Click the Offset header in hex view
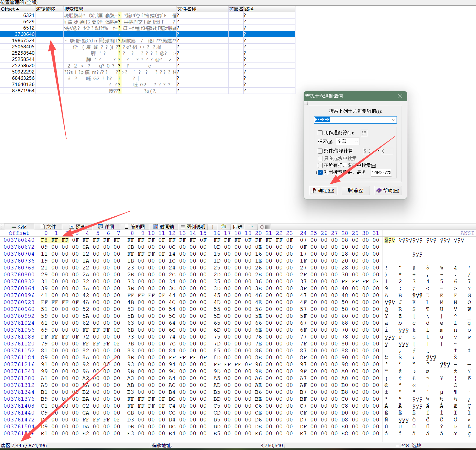The width and height of the screenshot is (476, 450). [x=19, y=233]
